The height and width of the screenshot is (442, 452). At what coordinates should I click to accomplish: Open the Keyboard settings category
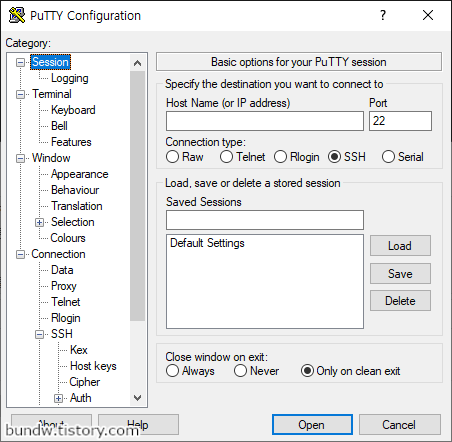(x=73, y=110)
